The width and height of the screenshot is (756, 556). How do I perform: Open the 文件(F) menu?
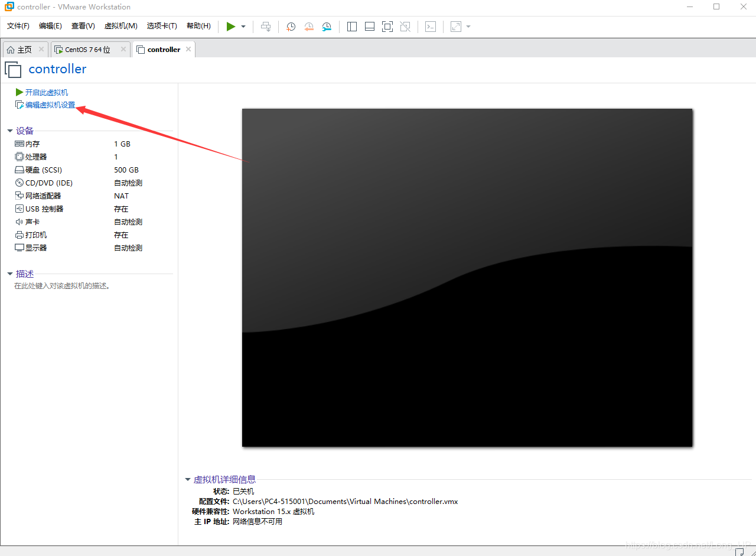(18, 26)
